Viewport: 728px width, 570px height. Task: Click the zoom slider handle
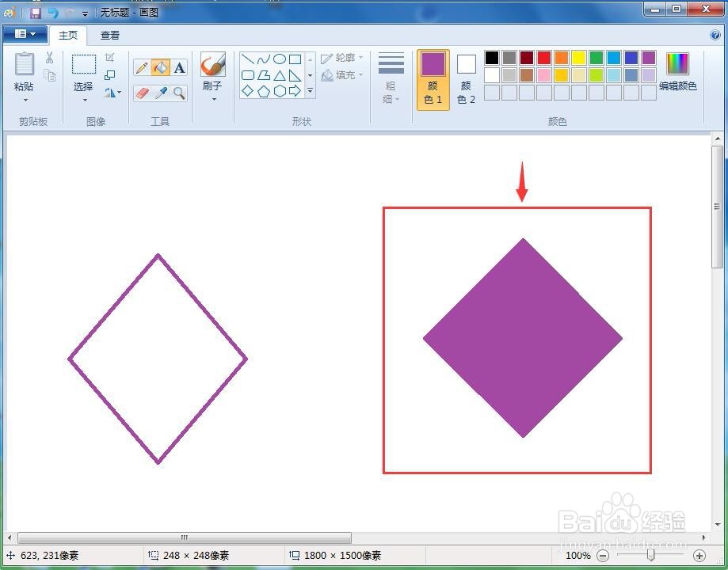[651, 555]
